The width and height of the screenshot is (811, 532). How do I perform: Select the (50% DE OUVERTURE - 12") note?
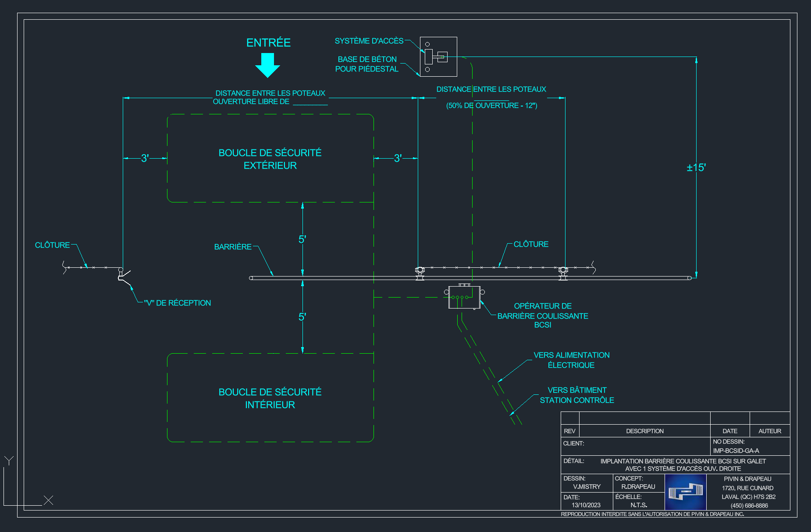(491, 106)
